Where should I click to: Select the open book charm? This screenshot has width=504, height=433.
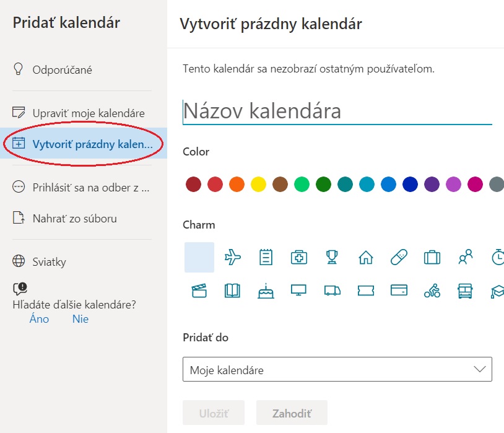click(232, 291)
